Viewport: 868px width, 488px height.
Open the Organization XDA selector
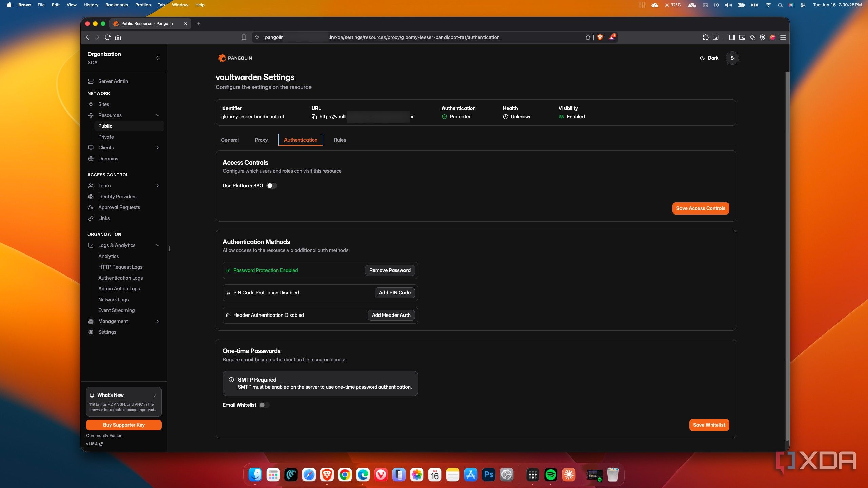[x=124, y=58]
